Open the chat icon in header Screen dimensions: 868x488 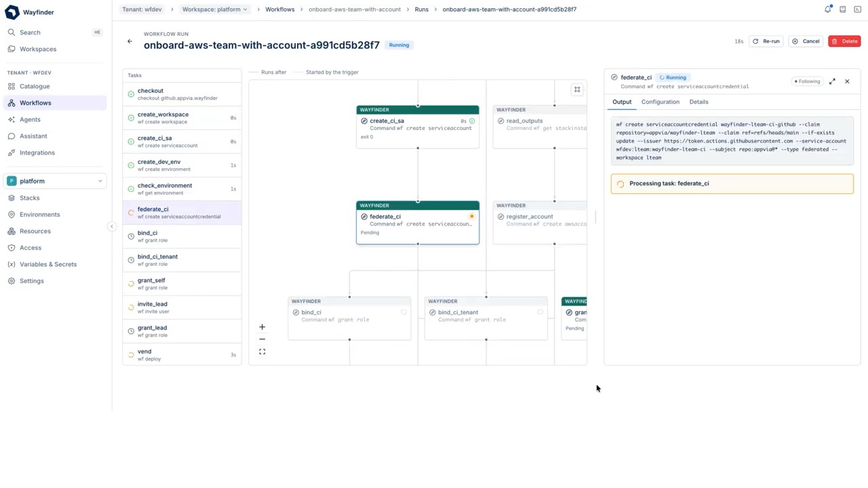tap(857, 9)
